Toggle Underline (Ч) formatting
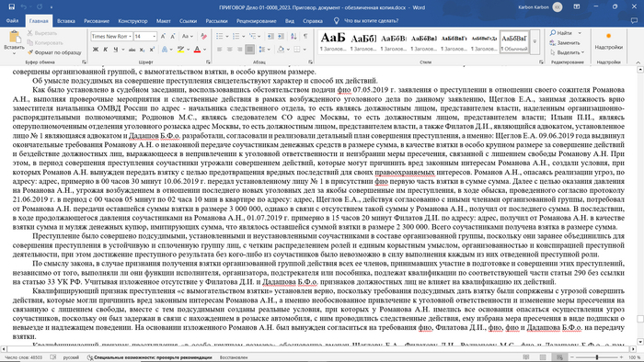 click(x=115, y=50)
